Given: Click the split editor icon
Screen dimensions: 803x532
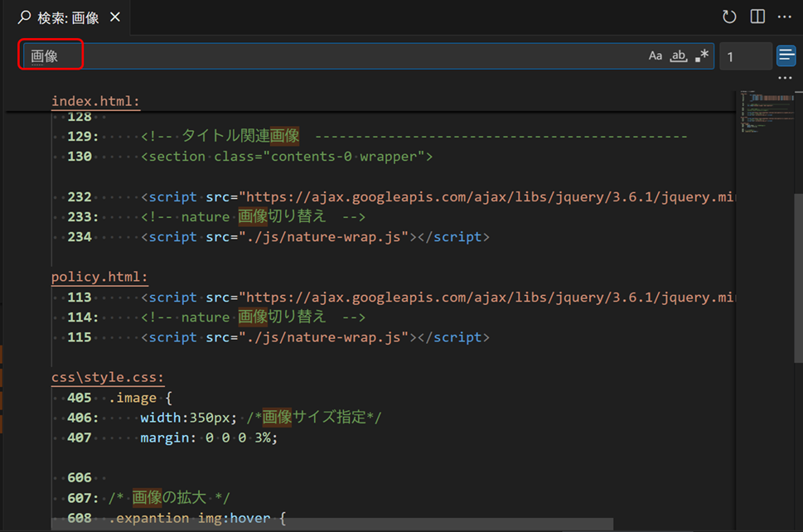Looking at the screenshot, I should tap(757, 17).
